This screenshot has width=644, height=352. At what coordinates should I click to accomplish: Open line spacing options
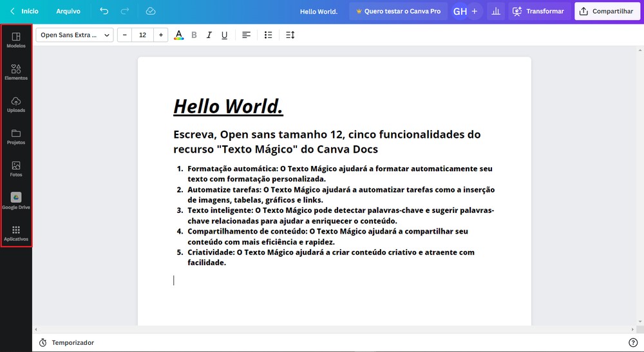pos(290,35)
